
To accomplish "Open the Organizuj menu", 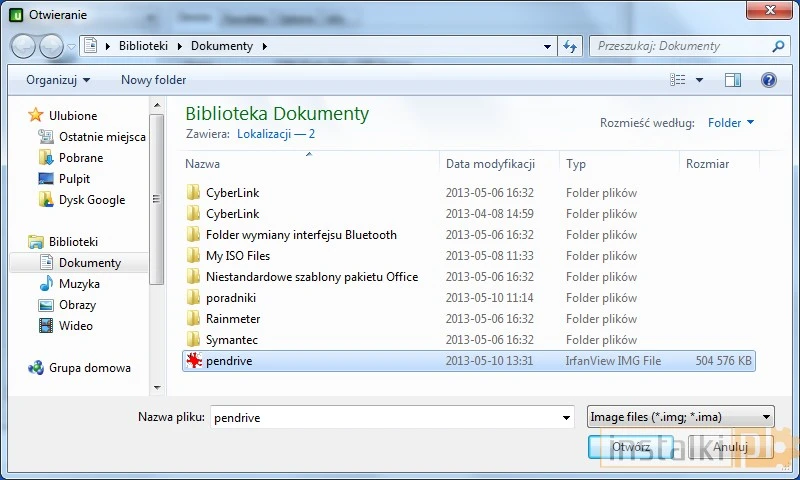I will (x=58, y=80).
